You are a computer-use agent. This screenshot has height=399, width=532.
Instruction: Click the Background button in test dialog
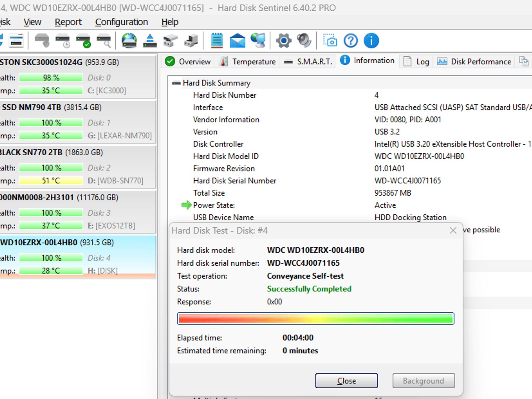point(424,381)
